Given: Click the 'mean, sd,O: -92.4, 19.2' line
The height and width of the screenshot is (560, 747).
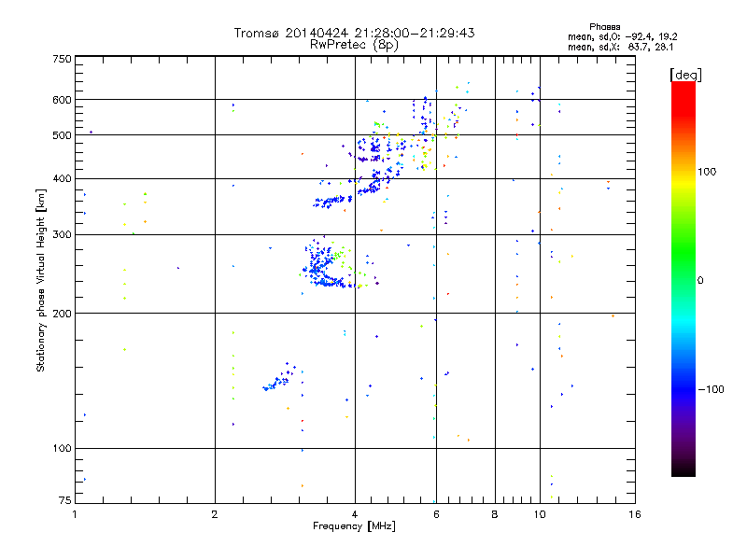Looking at the screenshot, I should pos(622,36).
